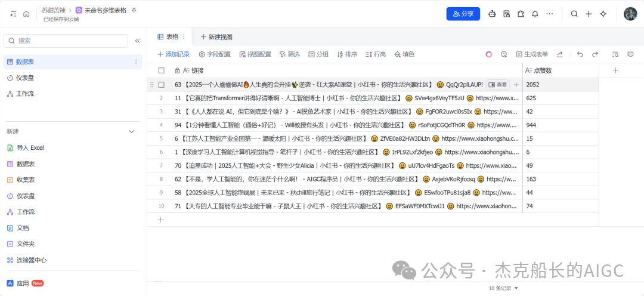The image size is (644, 296).
Task: Click 生成表单 to generate a form
Action: (532, 54)
